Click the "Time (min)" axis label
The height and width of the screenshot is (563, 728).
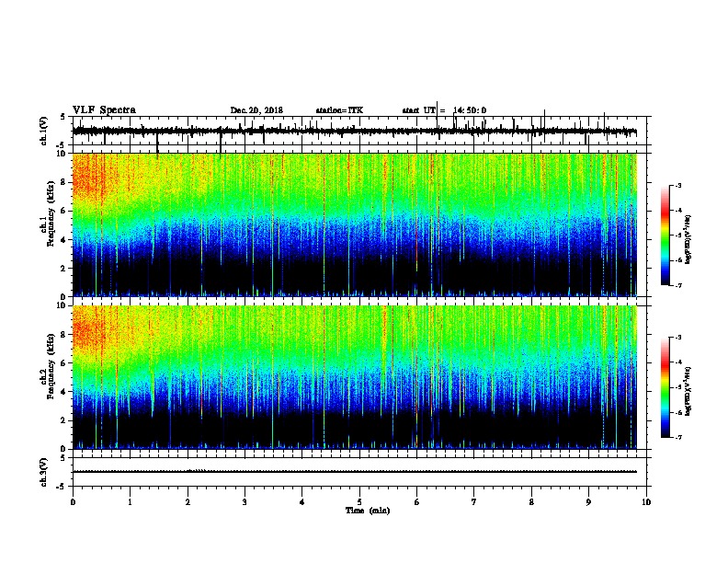(x=368, y=511)
